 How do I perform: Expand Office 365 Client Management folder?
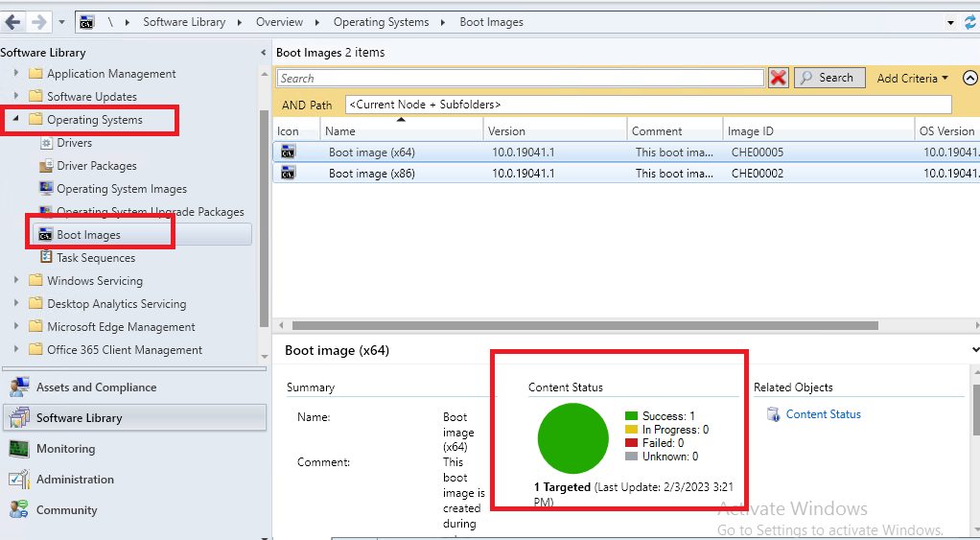(x=17, y=349)
